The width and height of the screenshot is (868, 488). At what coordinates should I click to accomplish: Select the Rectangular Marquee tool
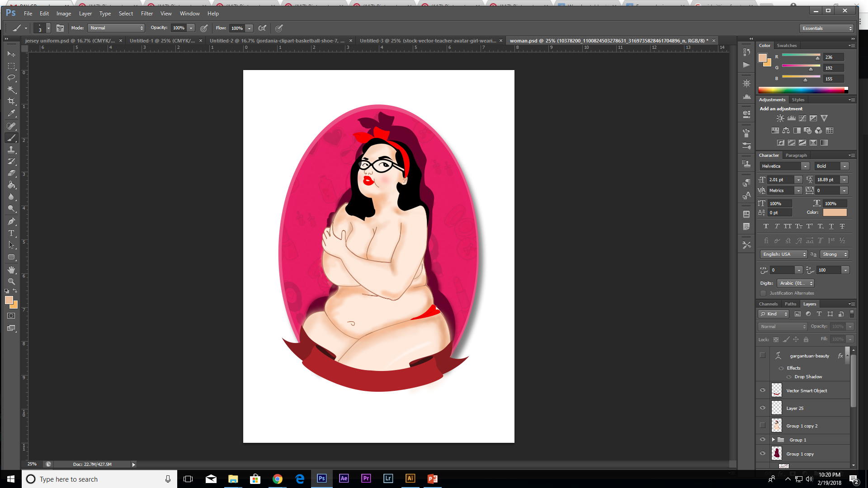tap(11, 66)
